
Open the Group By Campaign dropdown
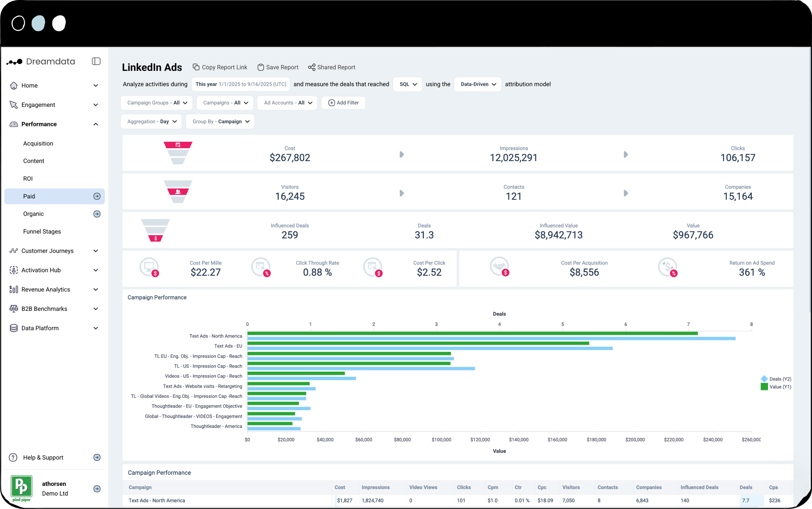[220, 121]
